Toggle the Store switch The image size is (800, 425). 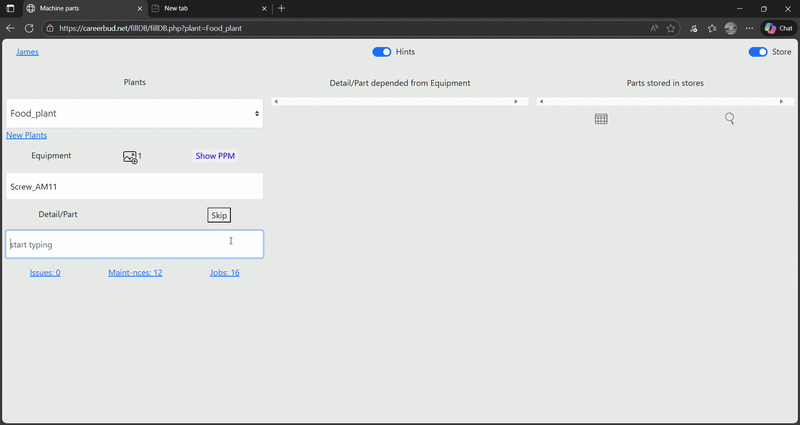[x=758, y=52]
